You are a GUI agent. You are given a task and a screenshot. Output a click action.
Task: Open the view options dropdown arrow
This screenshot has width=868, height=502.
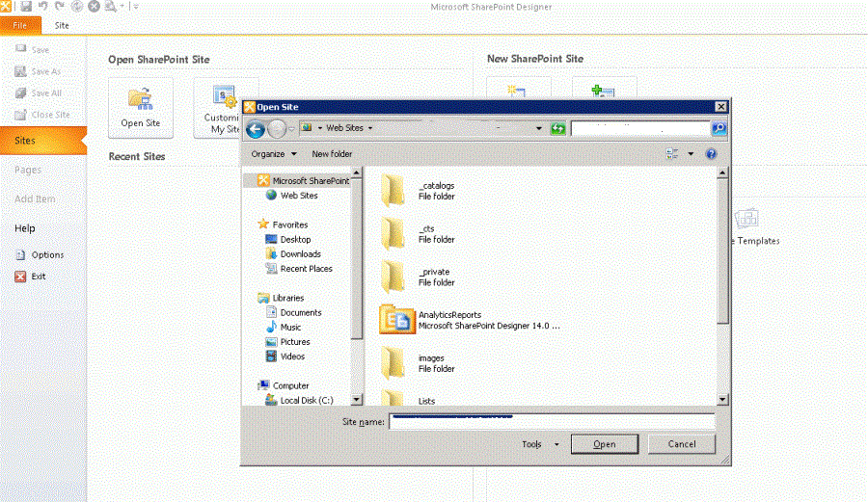[691, 154]
